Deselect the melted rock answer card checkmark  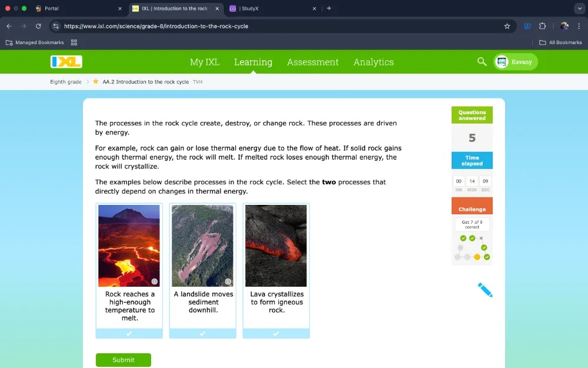[x=129, y=334]
